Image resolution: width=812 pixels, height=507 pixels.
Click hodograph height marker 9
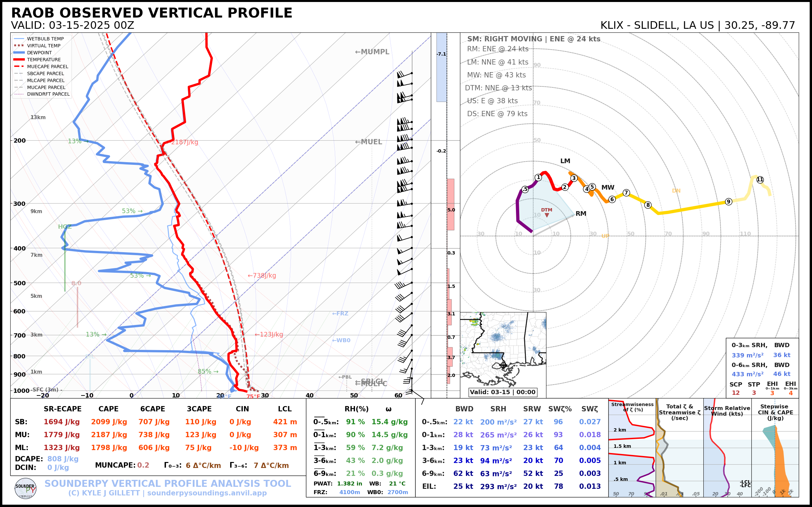click(x=729, y=202)
